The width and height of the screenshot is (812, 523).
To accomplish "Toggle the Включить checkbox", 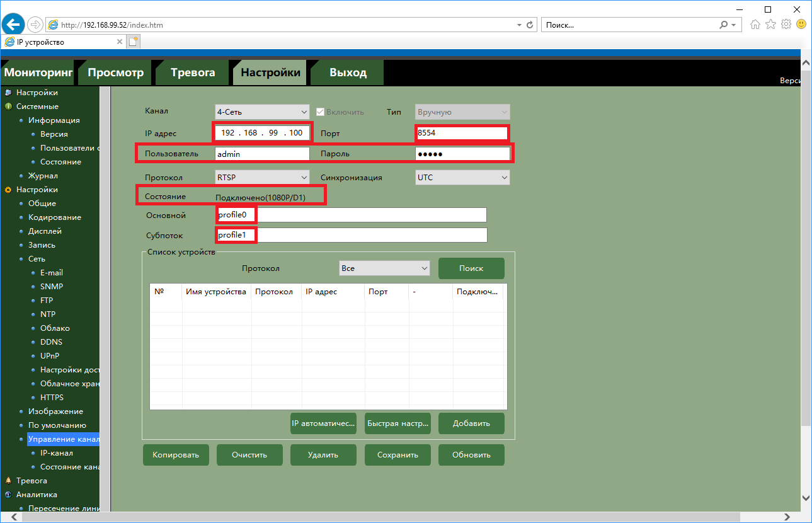I will (320, 112).
